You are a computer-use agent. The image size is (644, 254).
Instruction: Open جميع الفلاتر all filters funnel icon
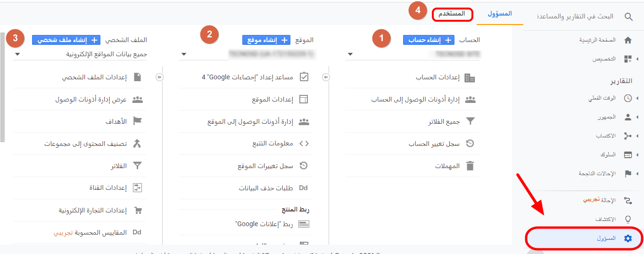[470, 122]
